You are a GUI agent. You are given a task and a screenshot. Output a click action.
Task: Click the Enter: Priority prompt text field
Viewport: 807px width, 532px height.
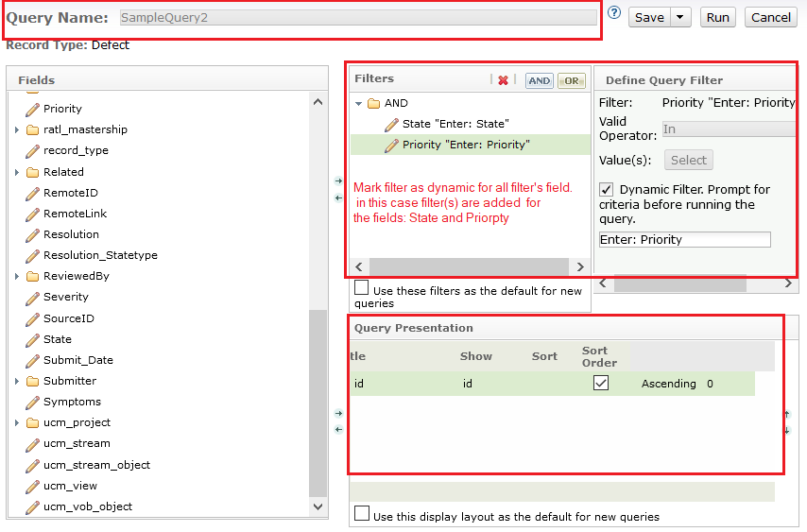[x=684, y=240]
